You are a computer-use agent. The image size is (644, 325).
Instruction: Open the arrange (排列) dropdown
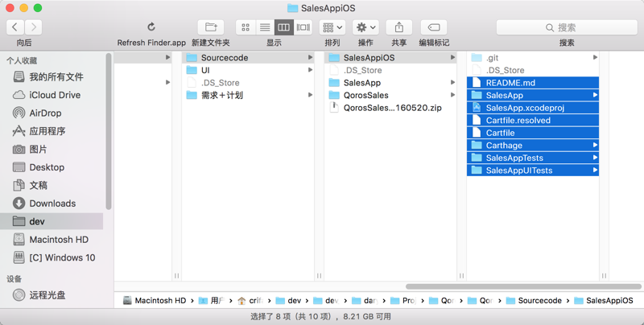click(x=332, y=27)
